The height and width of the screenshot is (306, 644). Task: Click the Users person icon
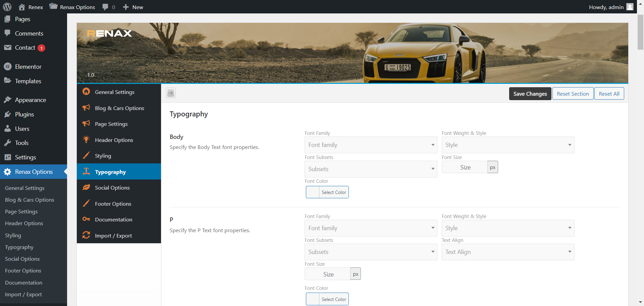coord(7,129)
